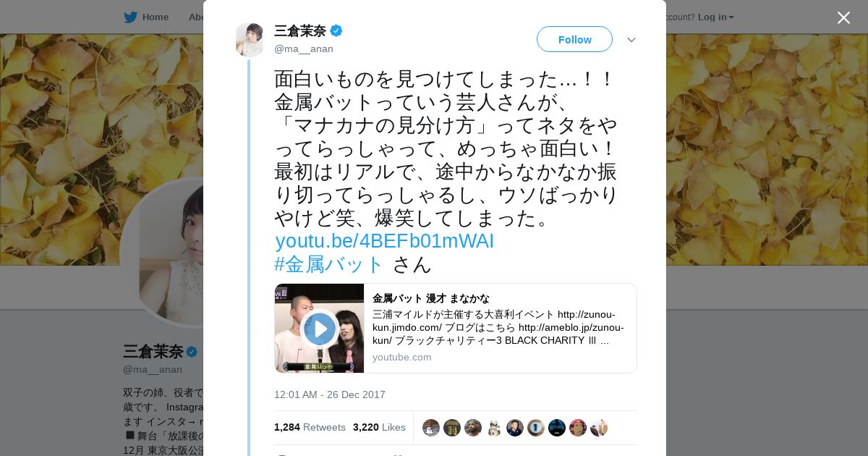Viewport: 868px width, 456px height.
Task: Open the Log in dropdown
Action: point(715,17)
